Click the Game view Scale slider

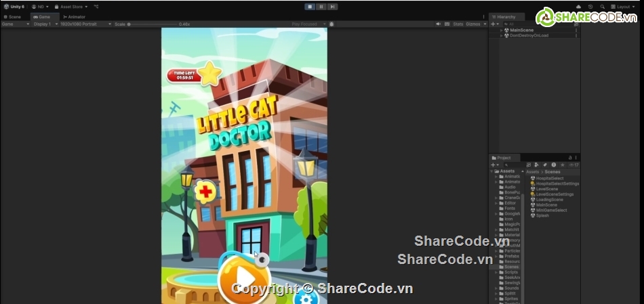tap(152, 24)
